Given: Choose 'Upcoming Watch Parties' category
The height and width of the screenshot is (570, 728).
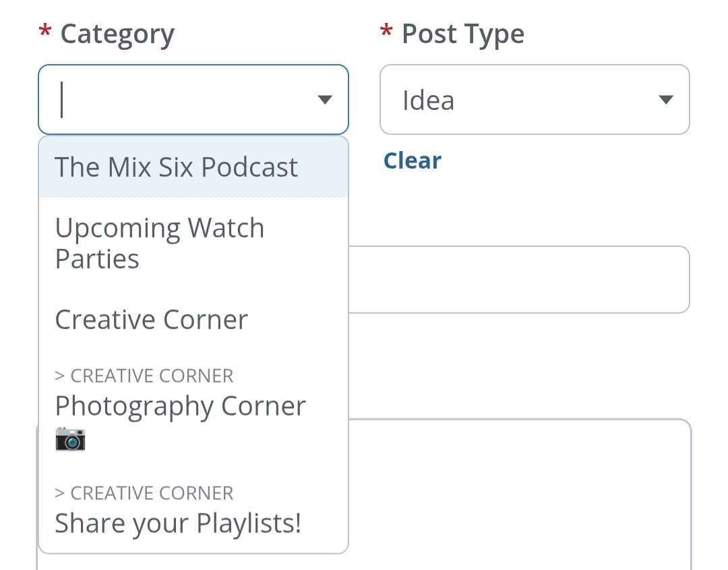Looking at the screenshot, I should pyautogui.click(x=159, y=243).
